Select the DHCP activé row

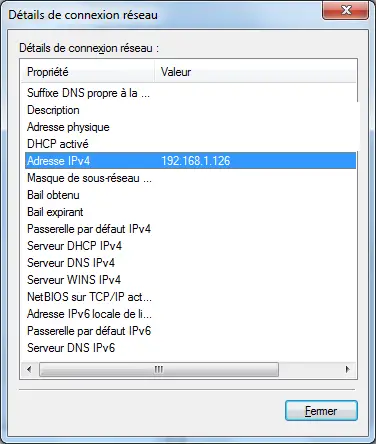tap(190, 144)
